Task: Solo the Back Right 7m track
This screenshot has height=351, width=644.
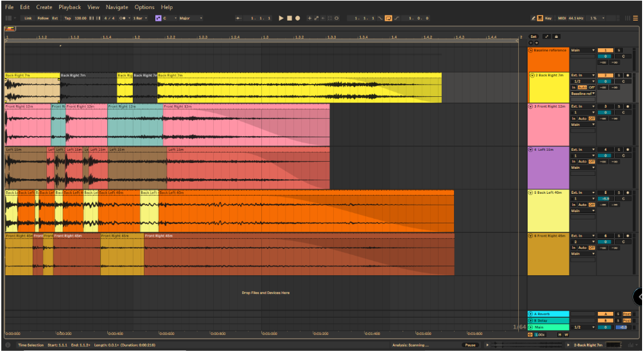Action: pyautogui.click(x=619, y=75)
